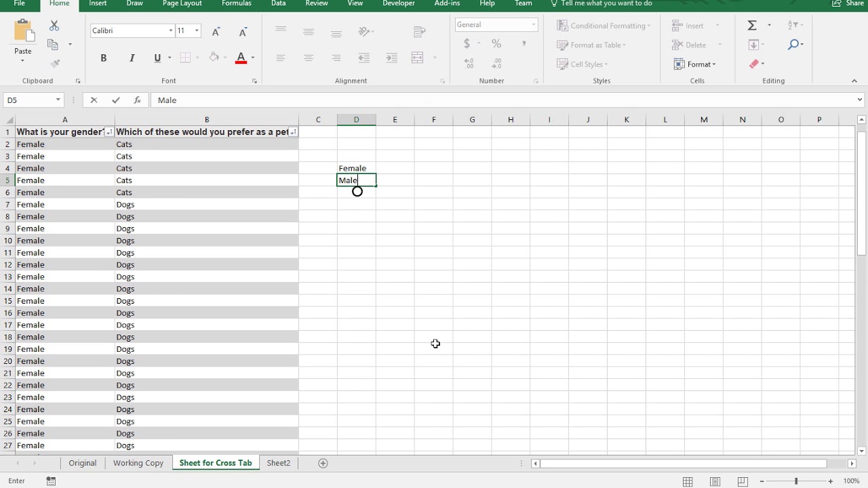Click the Copy icon in Clipboard

tap(53, 45)
